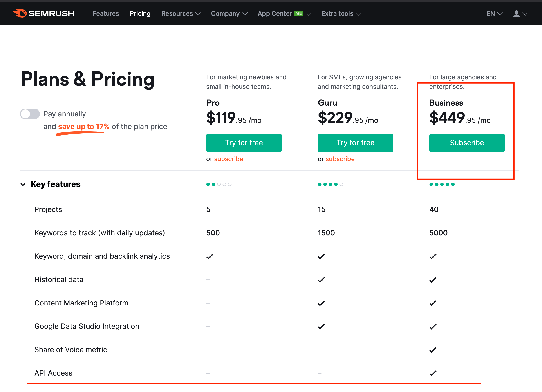
Task: Toggle the Pay annually switch
Action: 30,114
